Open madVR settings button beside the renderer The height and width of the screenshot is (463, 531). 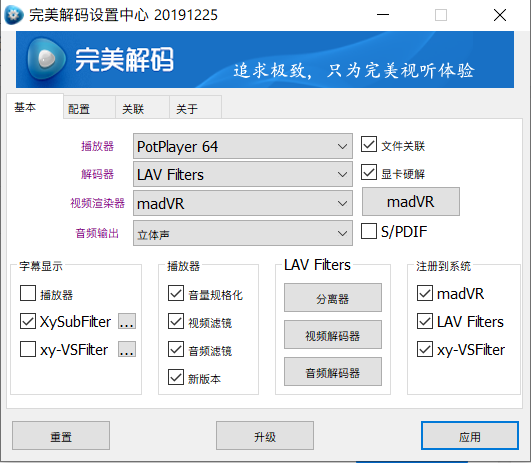411,202
